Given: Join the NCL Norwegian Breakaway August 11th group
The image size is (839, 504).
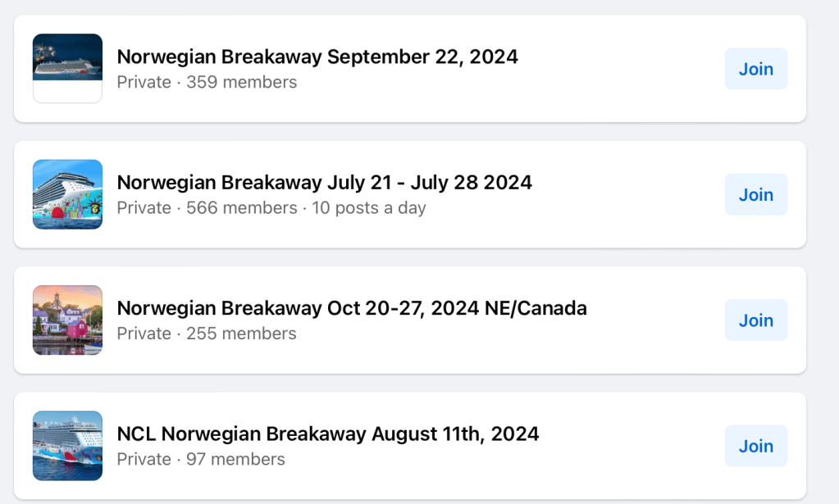Looking at the screenshot, I should point(755,446).
